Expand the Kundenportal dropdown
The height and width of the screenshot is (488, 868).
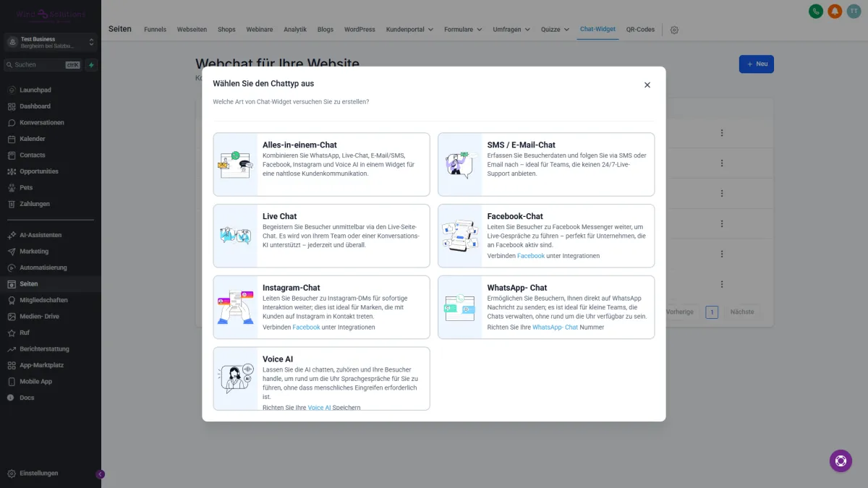[409, 30]
